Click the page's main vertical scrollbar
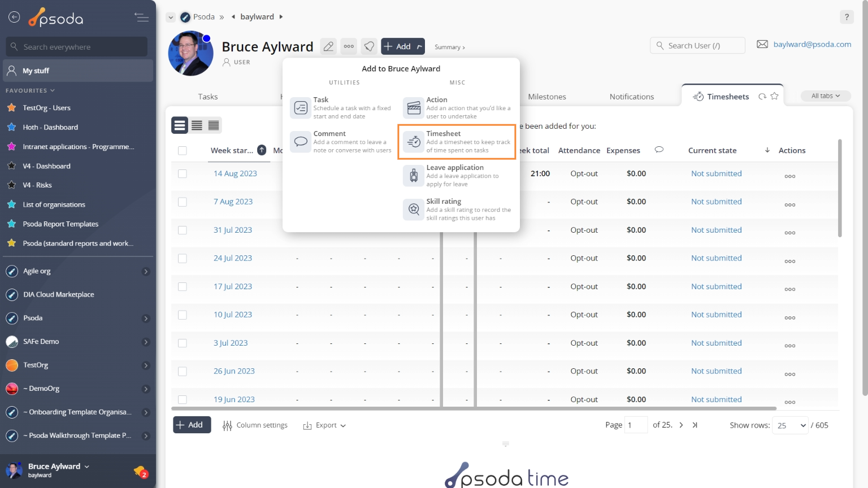Image resolution: width=868 pixels, height=488 pixels. coord(865,198)
